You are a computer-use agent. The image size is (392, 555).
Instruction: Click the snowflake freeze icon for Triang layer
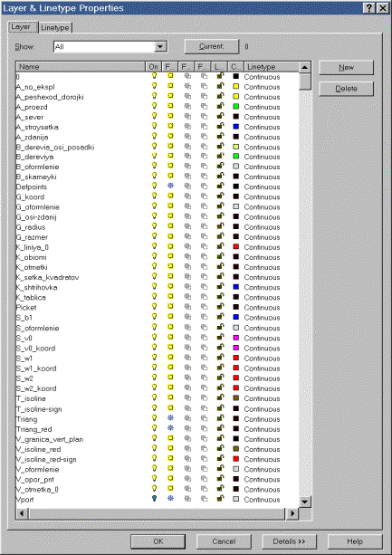pyautogui.click(x=170, y=418)
